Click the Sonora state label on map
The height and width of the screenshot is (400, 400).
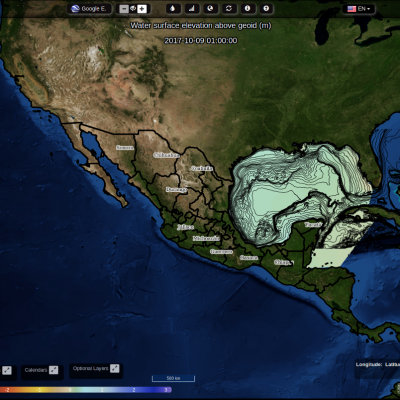pos(125,147)
